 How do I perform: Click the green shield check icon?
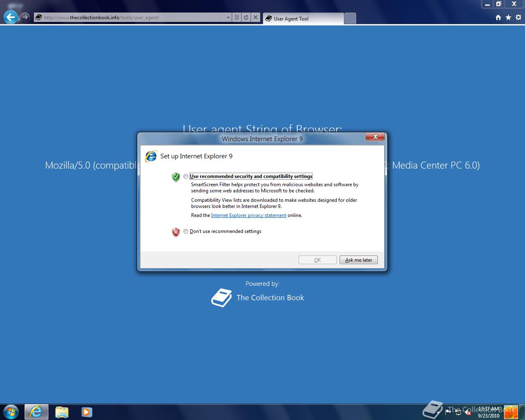176,177
